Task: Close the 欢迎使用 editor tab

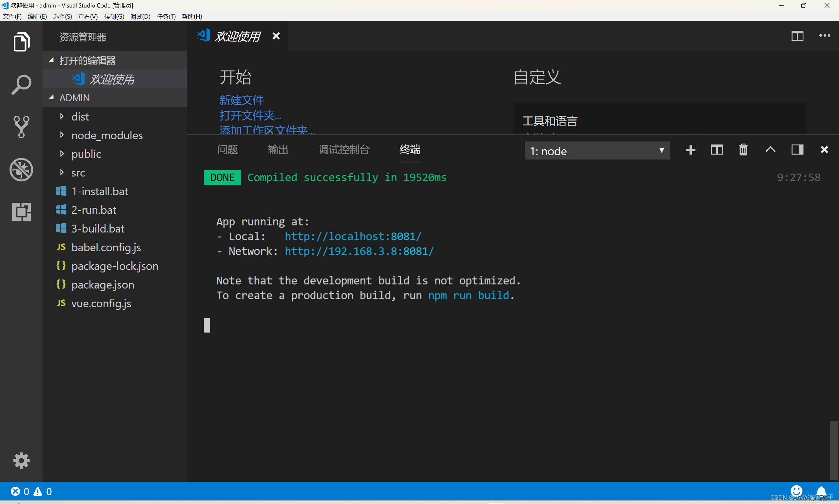Action: click(x=276, y=36)
